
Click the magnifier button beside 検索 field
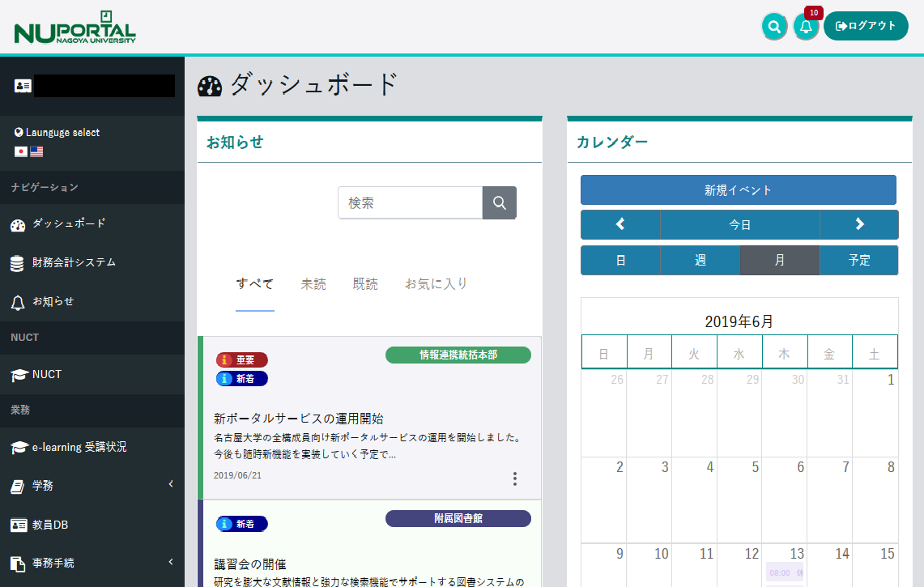(x=500, y=202)
